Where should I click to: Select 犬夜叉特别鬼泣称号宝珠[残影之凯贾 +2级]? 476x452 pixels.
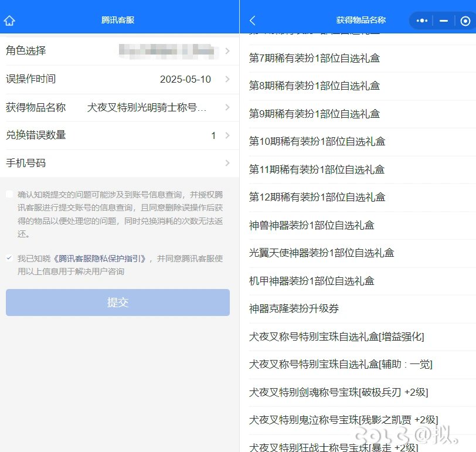point(344,420)
